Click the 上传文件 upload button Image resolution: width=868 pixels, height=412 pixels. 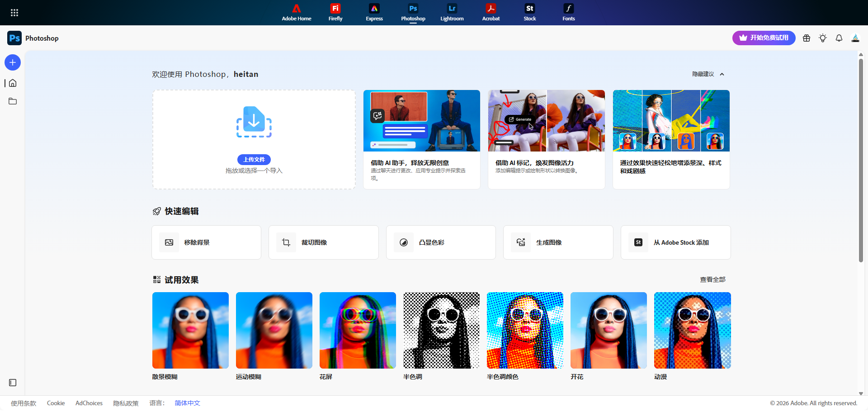[x=254, y=160]
